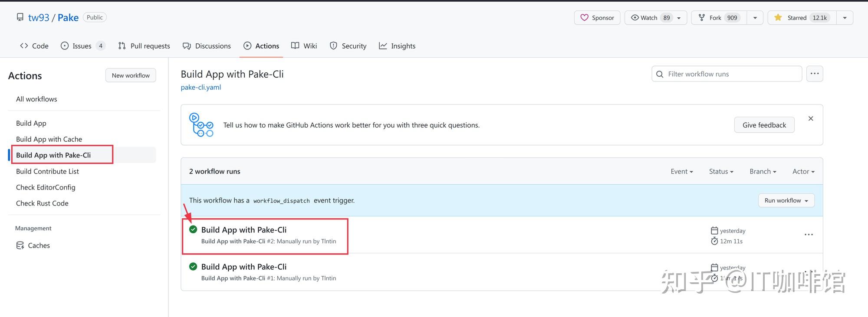The height and width of the screenshot is (317, 868).
Task: Click the Starred star button
Action: pyautogui.click(x=802, y=18)
